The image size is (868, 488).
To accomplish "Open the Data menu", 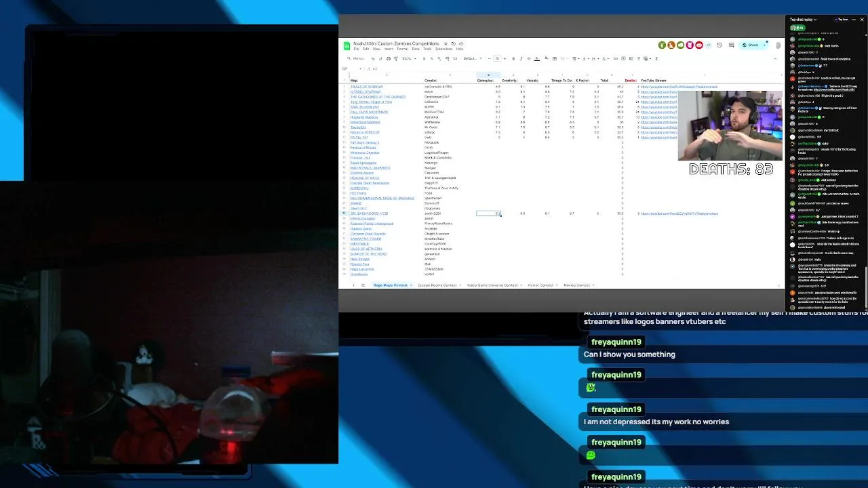I will pyautogui.click(x=416, y=49).
